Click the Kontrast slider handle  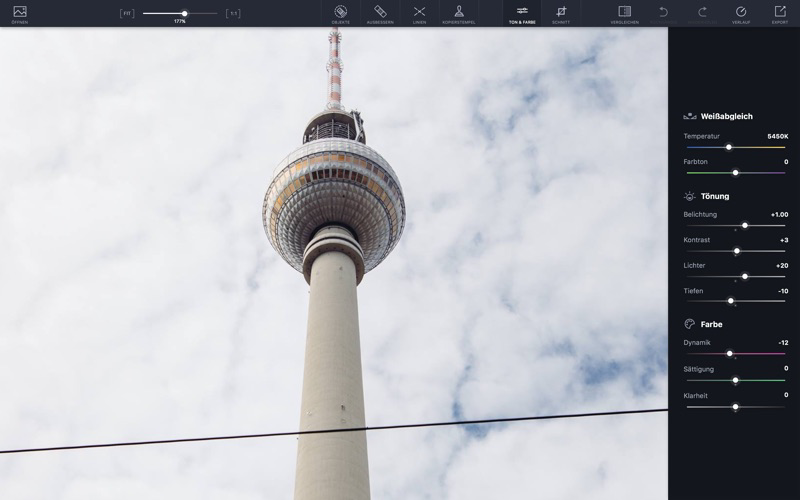[736, 251]
